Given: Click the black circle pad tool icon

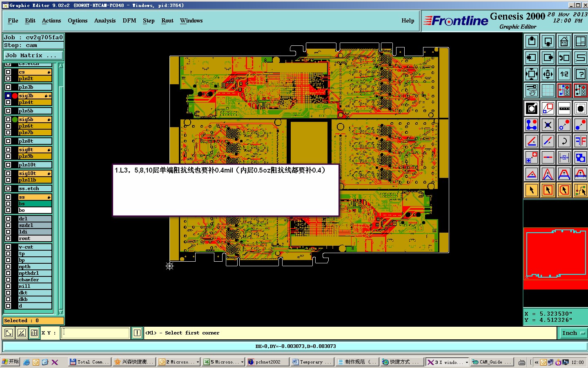Looking at the screenshot, I should 581,108.
